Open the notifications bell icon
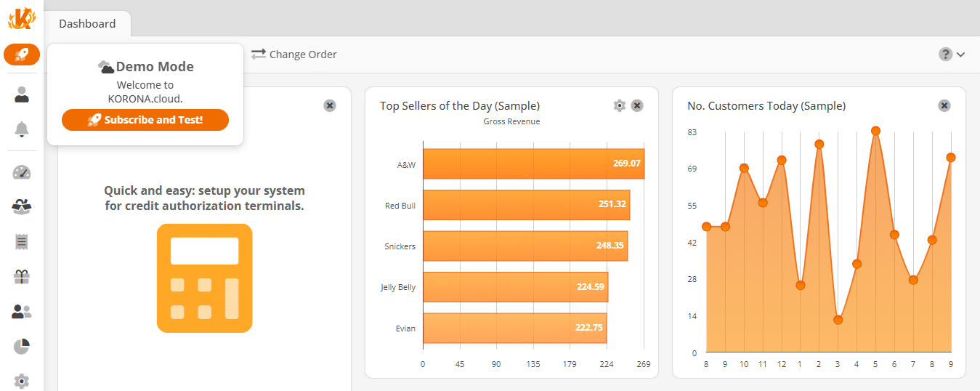The height and width of the screenshot is (391, 980). (22, 129)
